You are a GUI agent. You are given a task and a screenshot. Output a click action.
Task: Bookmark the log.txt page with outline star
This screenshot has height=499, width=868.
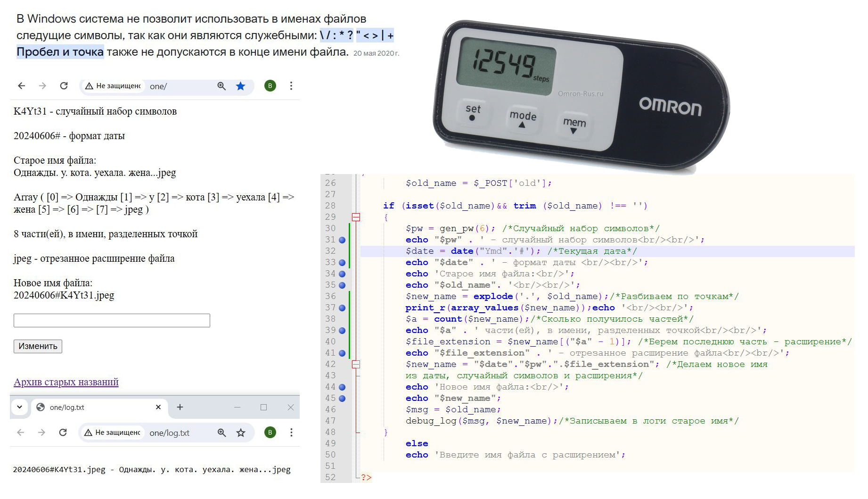[241, 432]
